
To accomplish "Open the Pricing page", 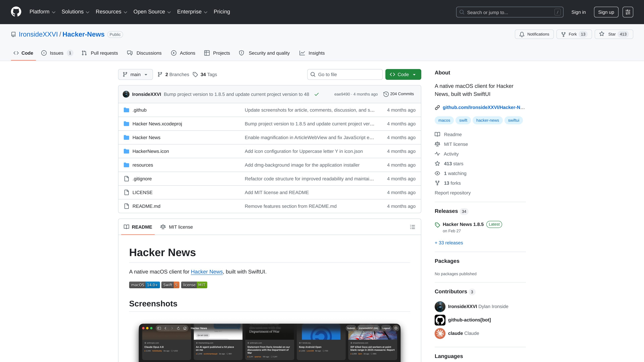I will click(x=222, y=12).
